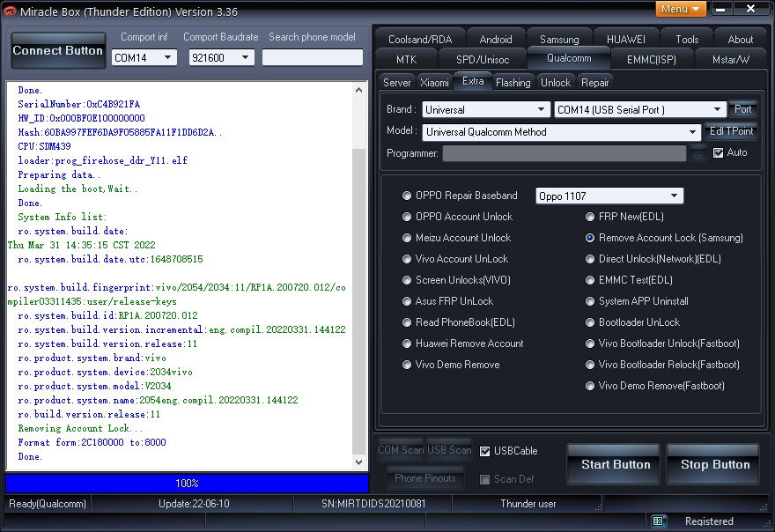Click the Programmer path field

coord(564,154)
